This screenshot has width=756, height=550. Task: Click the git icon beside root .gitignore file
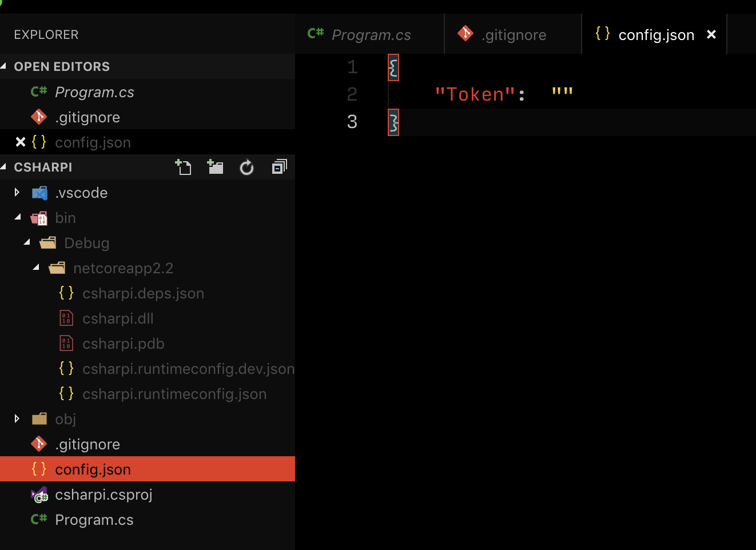[39, 444]
